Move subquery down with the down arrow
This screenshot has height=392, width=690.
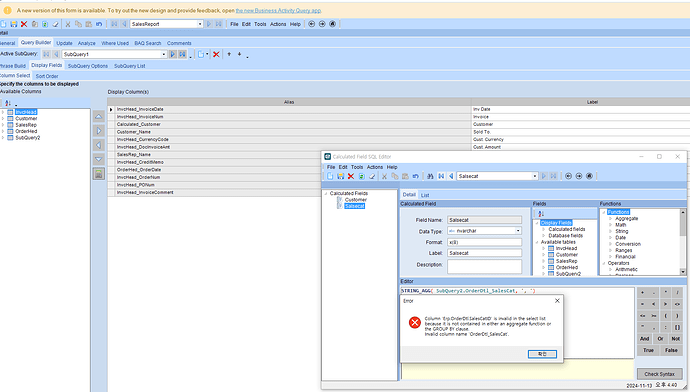(x=239, y=54)
